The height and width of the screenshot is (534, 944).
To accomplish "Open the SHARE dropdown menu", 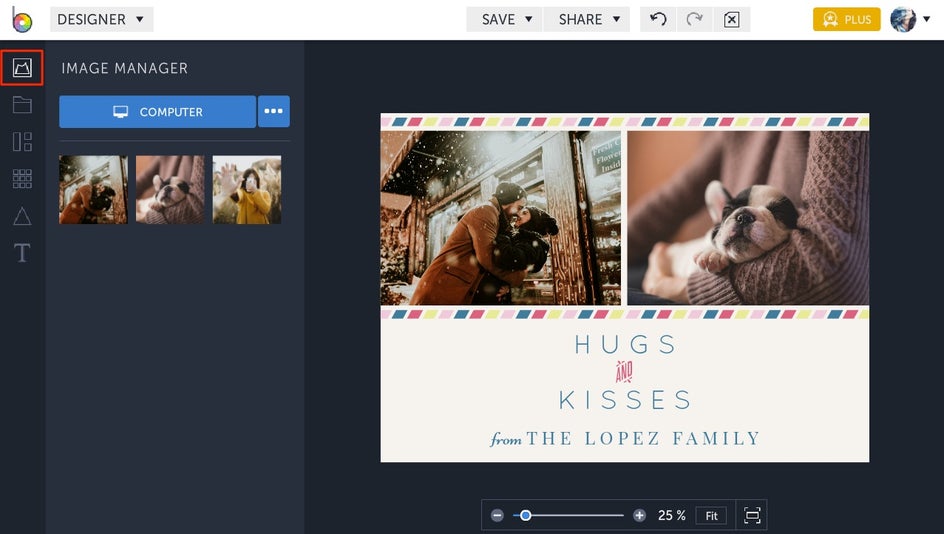I will click(x=587, y=19).
